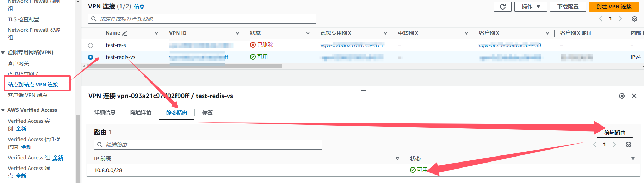Click 创建 VPN 连接 button
Screen dimensions: 644x183
[614, 7]
